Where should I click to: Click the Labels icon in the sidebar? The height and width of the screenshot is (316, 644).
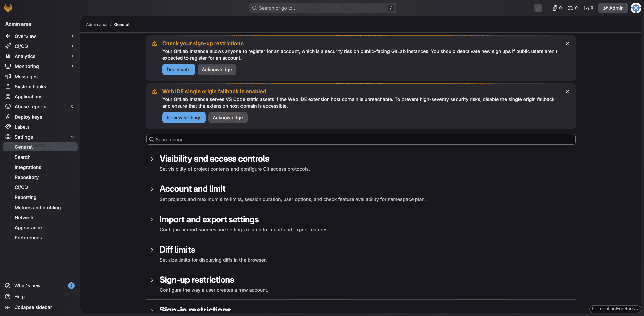8,127
